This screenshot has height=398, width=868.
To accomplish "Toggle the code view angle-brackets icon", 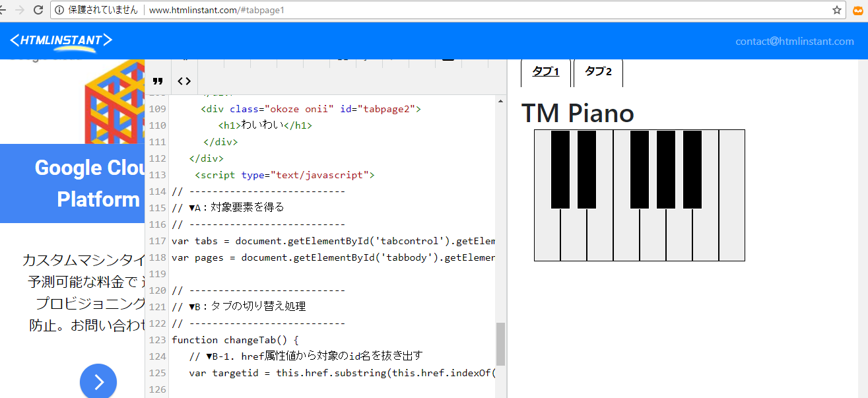I will click(184, 81).
